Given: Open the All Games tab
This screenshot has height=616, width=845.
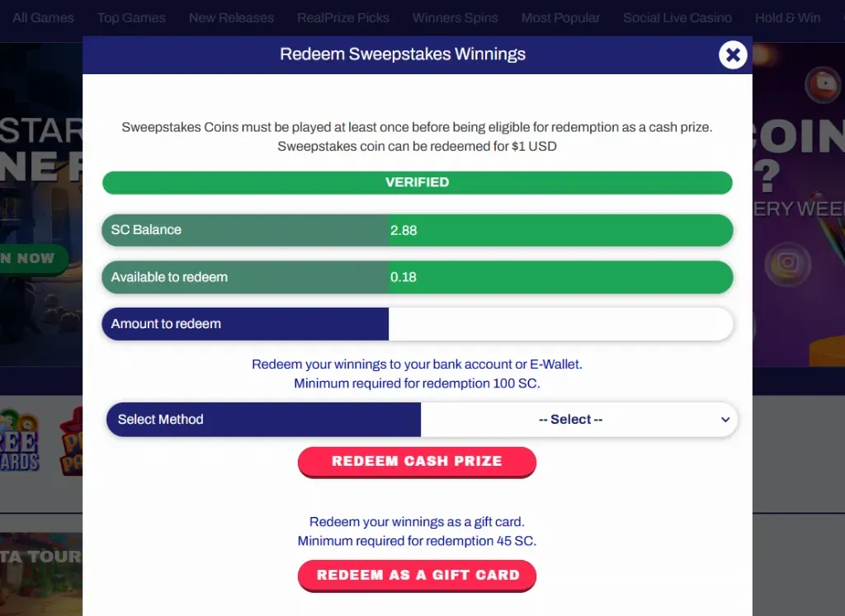Looking at the screenshot, I should (43, 17).
